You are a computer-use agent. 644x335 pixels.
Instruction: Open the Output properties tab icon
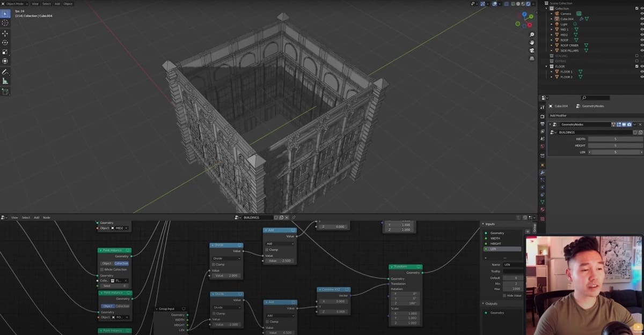point(542,124)
